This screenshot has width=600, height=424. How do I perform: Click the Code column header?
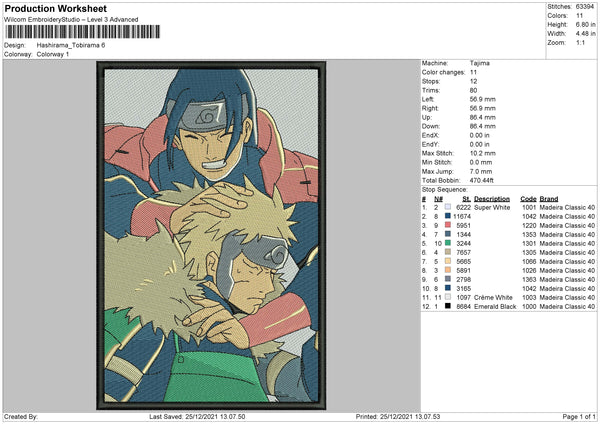[528, 199]
